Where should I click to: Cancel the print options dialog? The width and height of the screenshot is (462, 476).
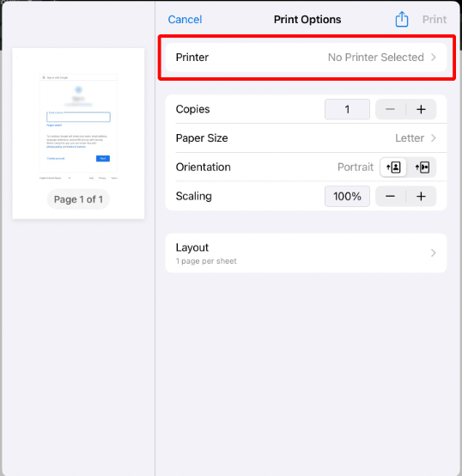pos(185,20)
